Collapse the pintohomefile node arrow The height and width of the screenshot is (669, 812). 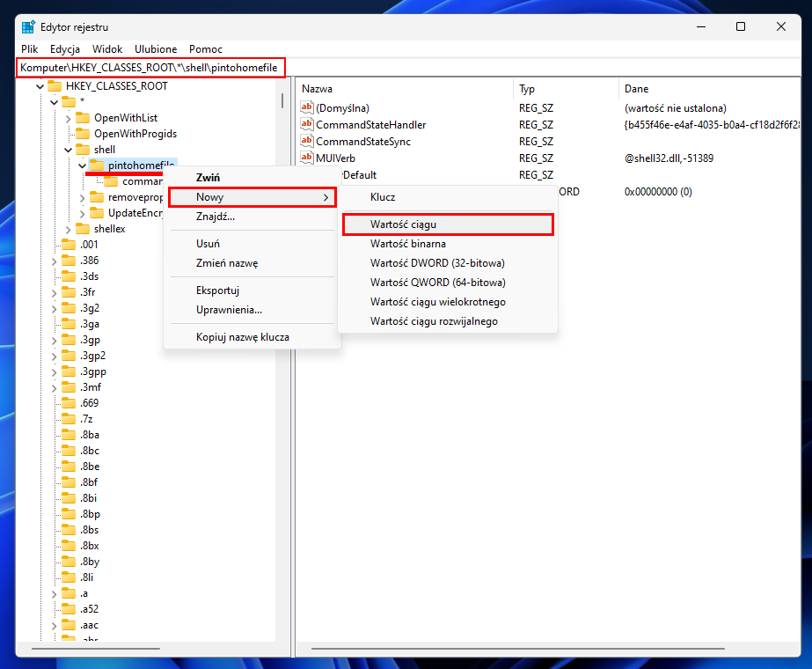click(x=82, y=165)
